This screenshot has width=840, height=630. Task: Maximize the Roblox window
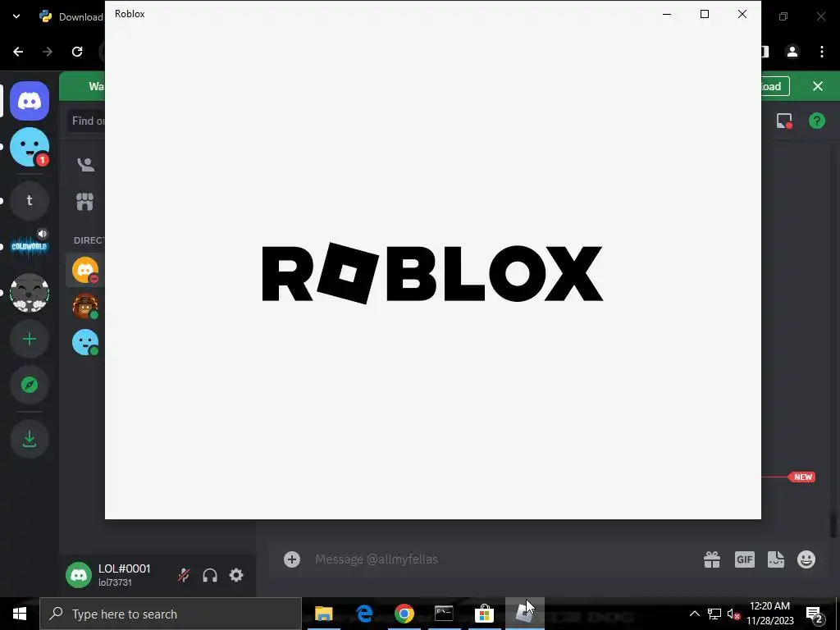(705, 14)
